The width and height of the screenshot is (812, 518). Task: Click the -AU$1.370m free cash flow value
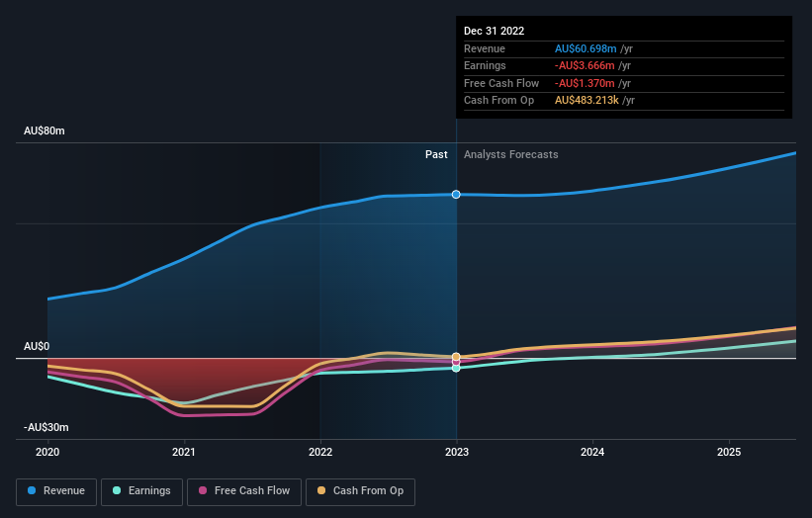pyautogui.click(x=585, y=83)
